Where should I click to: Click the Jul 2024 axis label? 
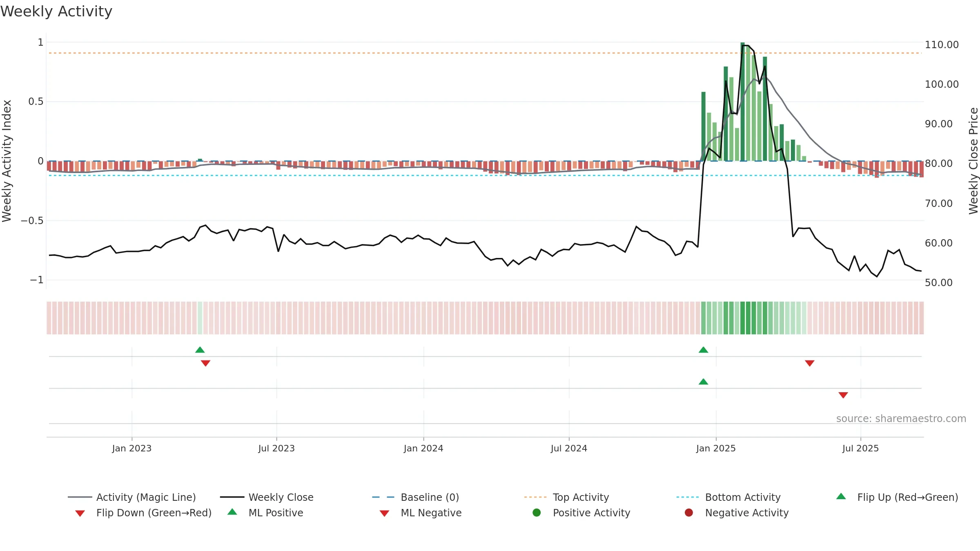point(569,448)
